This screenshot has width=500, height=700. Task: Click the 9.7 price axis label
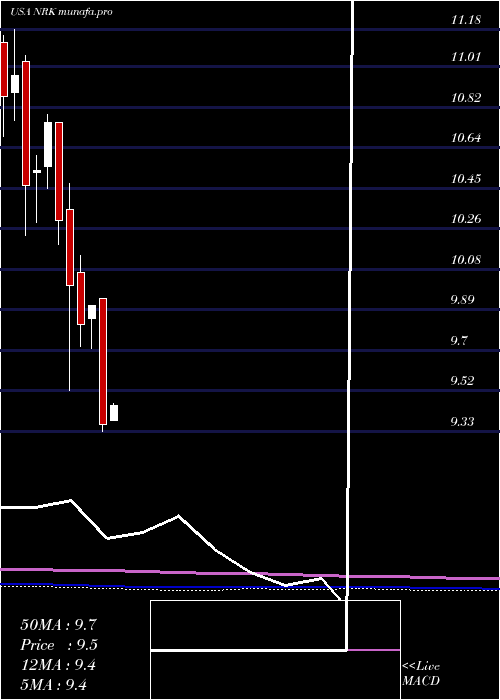click(x=459, y=341)
